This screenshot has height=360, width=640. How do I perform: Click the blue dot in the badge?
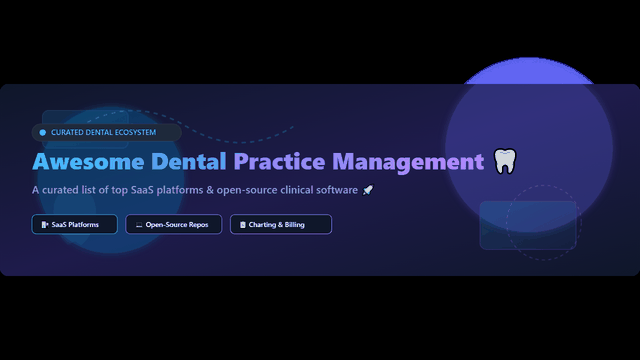coord(42,133)
